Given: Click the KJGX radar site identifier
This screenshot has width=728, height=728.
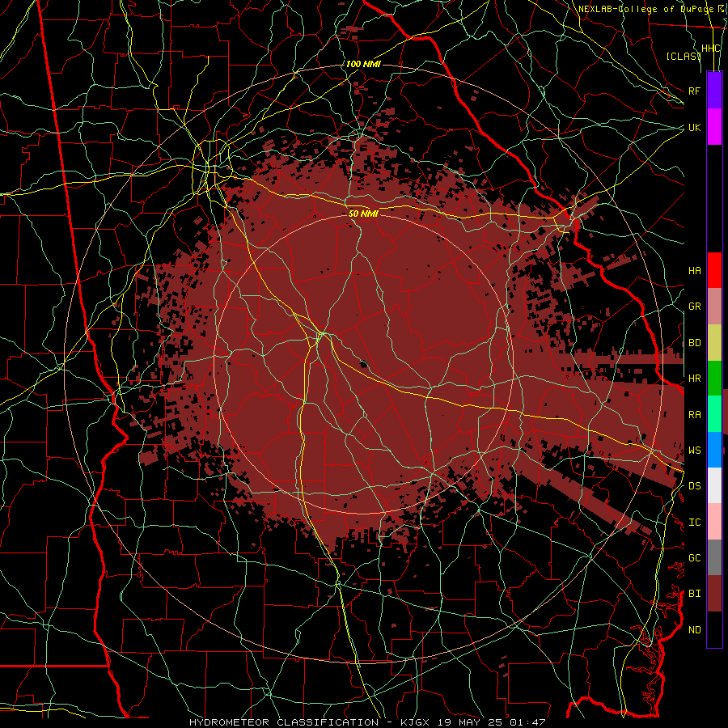Looking at the screenshot, I should coord(416,722).
